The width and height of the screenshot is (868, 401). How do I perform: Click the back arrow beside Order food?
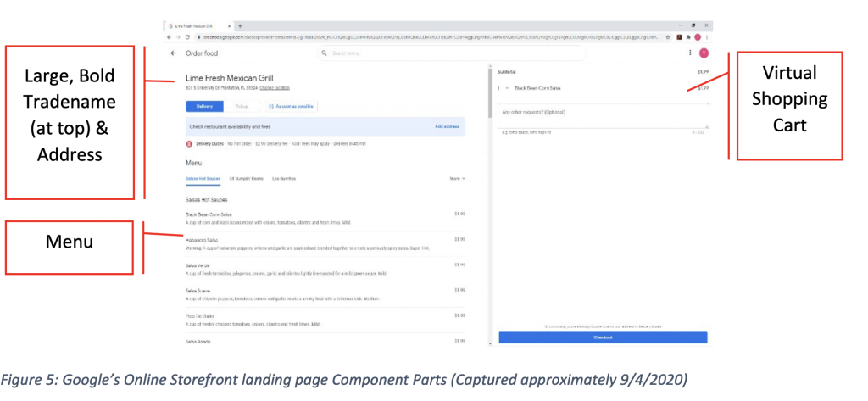173,53
